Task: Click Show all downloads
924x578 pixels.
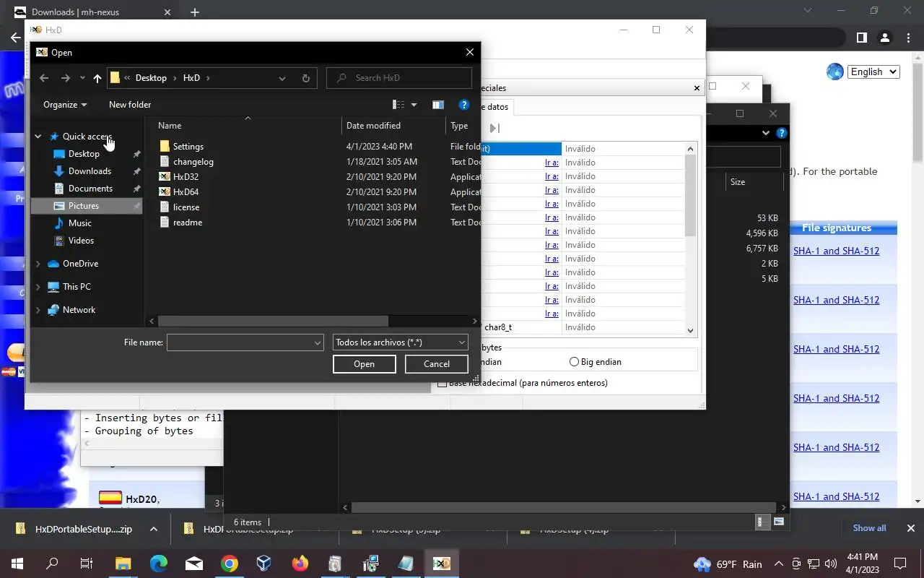Action: [x=869, y=528]
